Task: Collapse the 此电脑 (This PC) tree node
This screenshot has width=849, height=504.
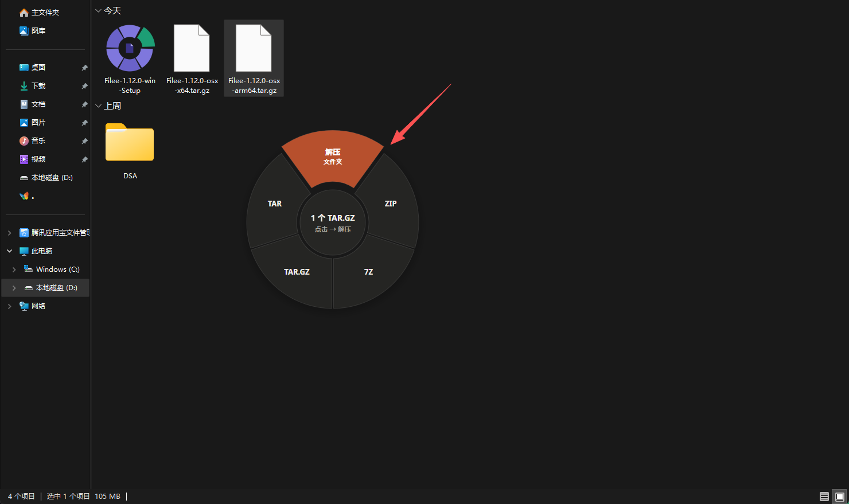Action: point(9,251)
